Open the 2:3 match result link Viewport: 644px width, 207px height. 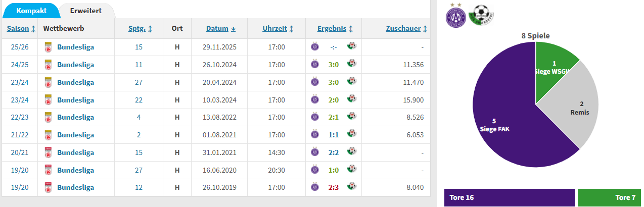333,187
